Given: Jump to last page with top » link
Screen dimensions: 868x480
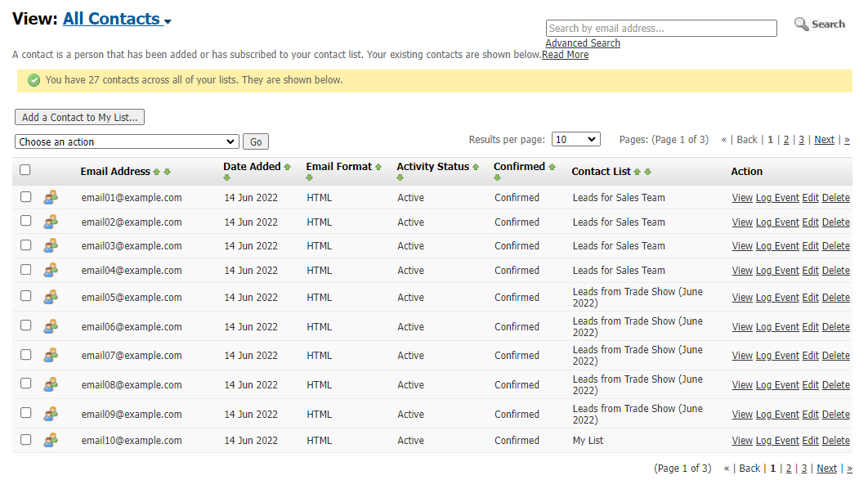Looking at the screenshot, I should [847, 140].
